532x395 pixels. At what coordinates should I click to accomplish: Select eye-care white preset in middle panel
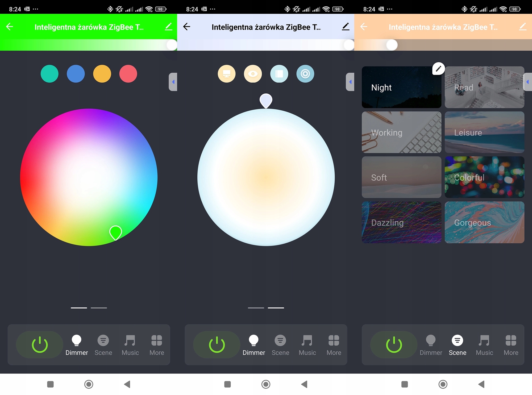pyautogui.click(x=253, y=74)
